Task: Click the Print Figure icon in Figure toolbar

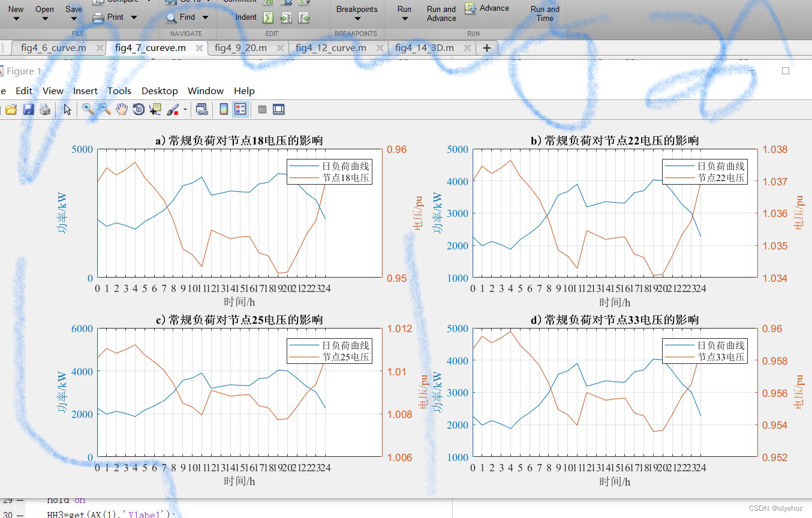Action: click(x=45, y=110)
